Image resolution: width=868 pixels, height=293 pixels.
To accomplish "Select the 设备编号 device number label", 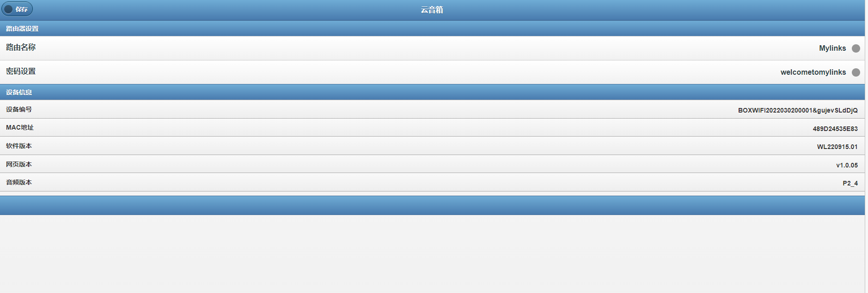I will 19,109.
